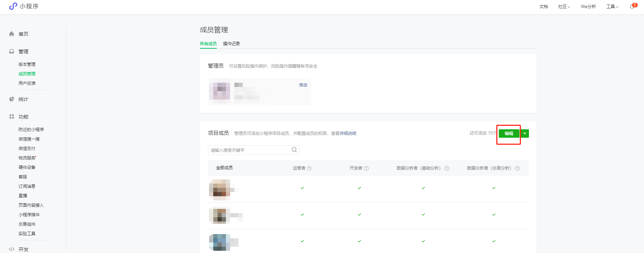Image resolution: width=644 pixels, height=253 pixels.
Task: Open 微信支付 in the sidebar
Action: point(27,149)
